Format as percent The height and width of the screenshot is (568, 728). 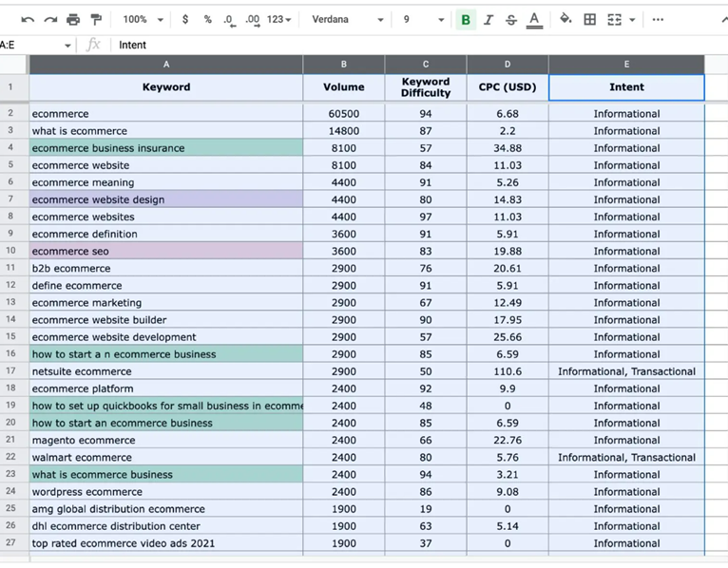click(207, 20)
